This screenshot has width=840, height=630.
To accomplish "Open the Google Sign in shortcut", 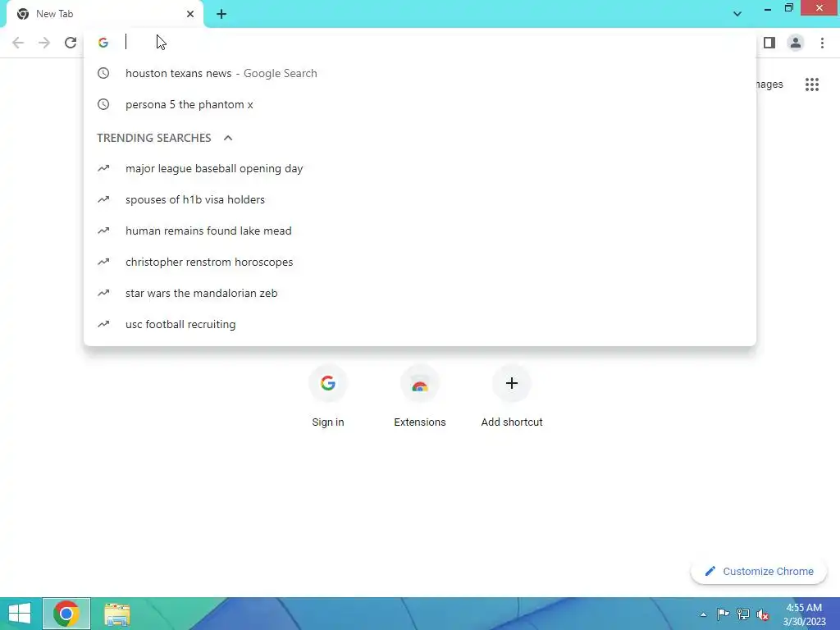I will point(328,396).
